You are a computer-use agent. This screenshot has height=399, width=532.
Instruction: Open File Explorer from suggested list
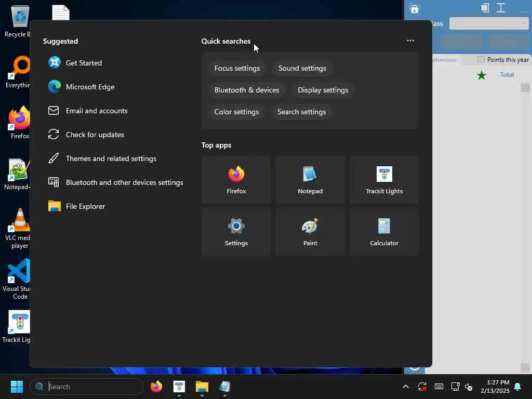(x=77, y=206)
